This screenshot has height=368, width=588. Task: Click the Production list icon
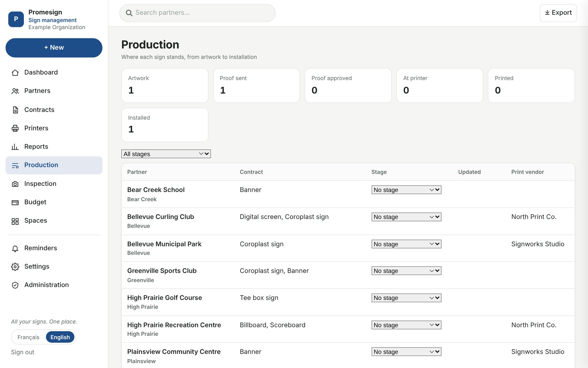[15, 165]
